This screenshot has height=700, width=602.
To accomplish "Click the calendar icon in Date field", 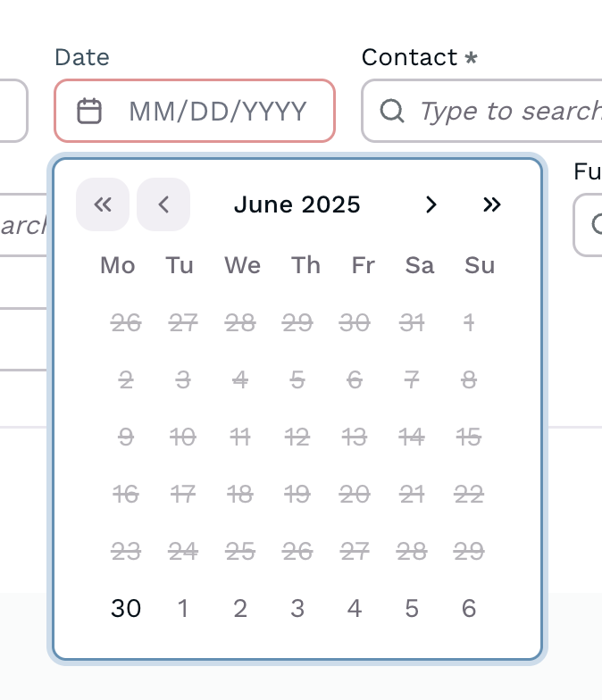I will (89, 112).
